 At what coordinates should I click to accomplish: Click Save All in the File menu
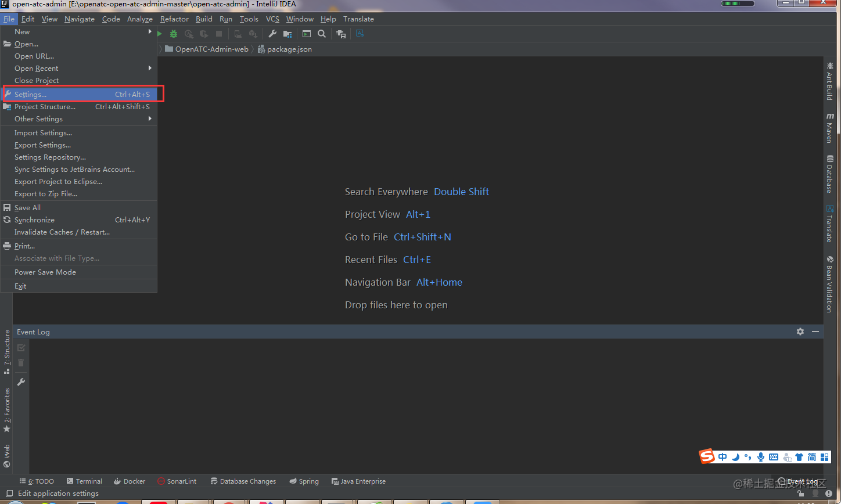point(79,208)
